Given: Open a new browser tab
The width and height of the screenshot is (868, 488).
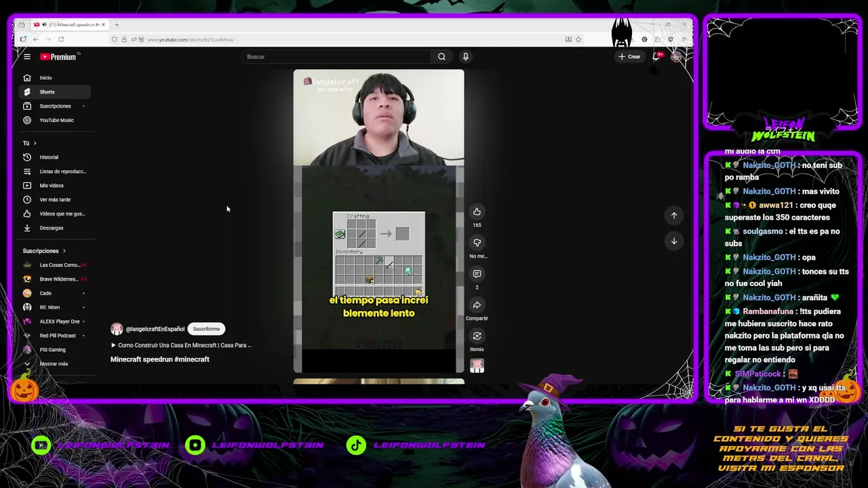Looking at the screenshot, I should tap(117, 25).
